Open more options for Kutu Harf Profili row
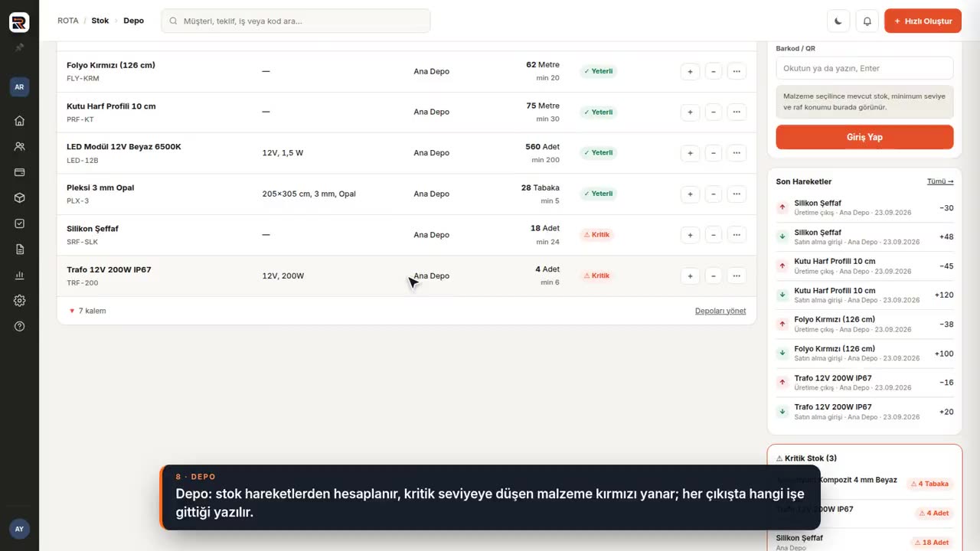The height and width of the screenshot is (551, 980). tap(737, 112)
